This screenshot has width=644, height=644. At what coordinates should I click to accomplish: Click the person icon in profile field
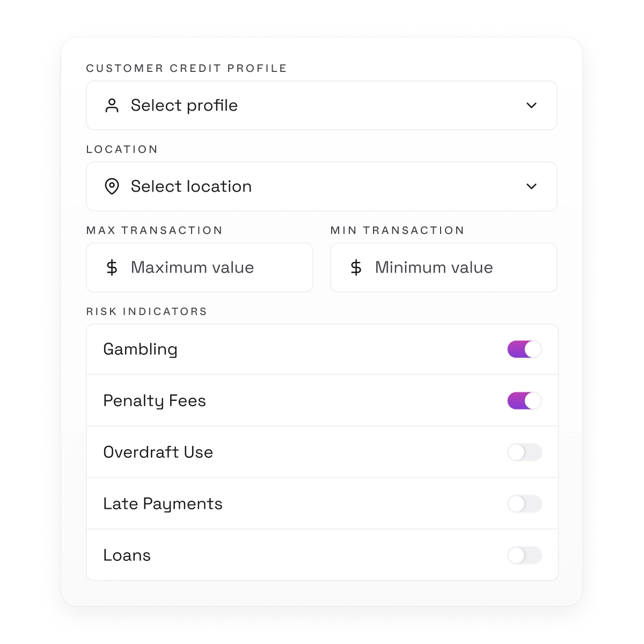tap(112, 106)
